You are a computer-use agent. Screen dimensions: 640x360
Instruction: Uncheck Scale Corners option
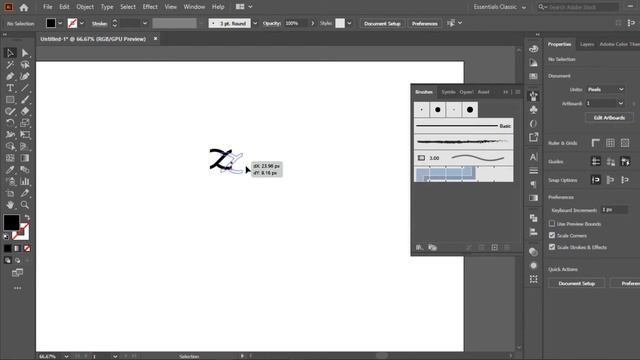[x=552, y=236]
